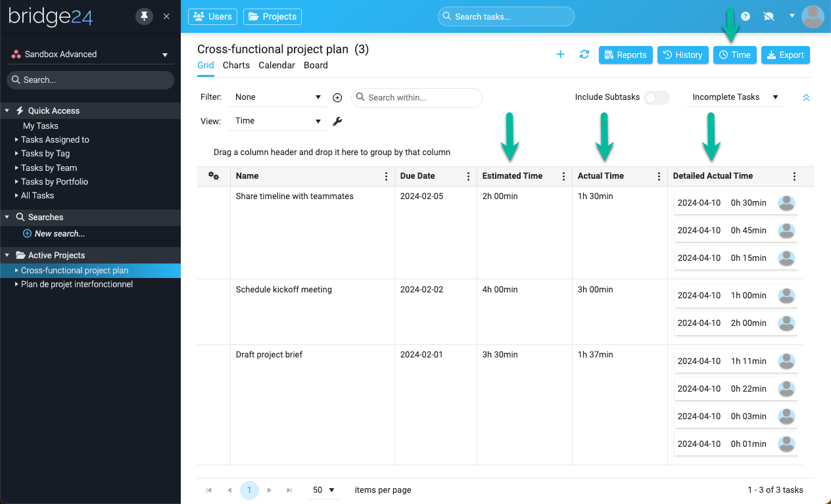
Task: Open the History button
Action: (682, 55)
